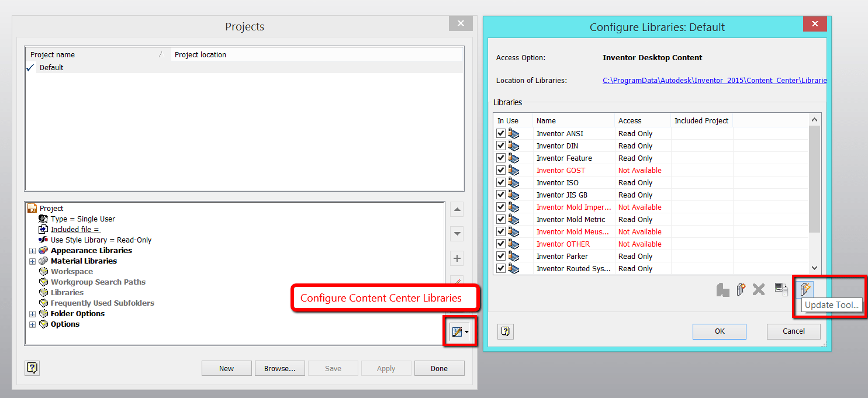Click the Inventor ANSI library book icon

[x=514, y=133]
